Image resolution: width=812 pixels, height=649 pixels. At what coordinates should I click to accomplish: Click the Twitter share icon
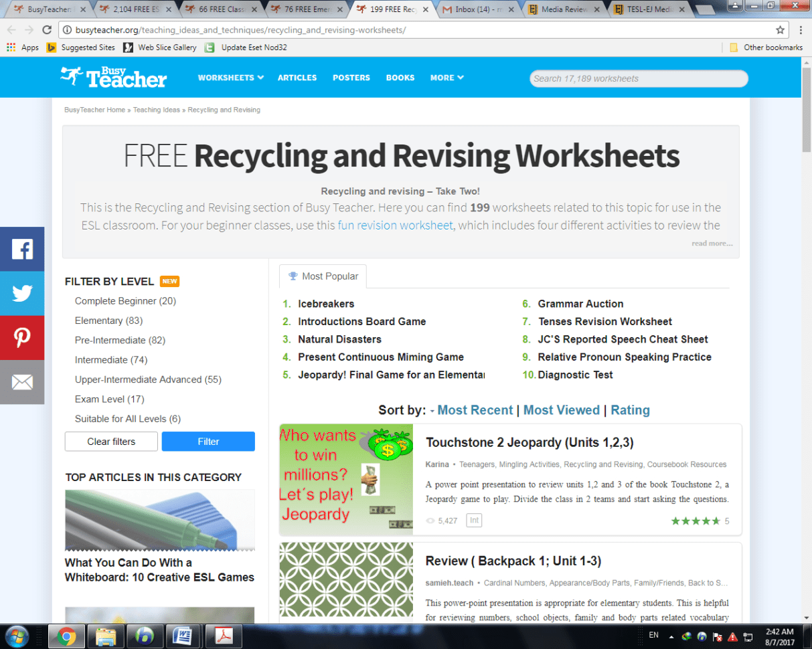pyautogui.click(x=22, y=293)
